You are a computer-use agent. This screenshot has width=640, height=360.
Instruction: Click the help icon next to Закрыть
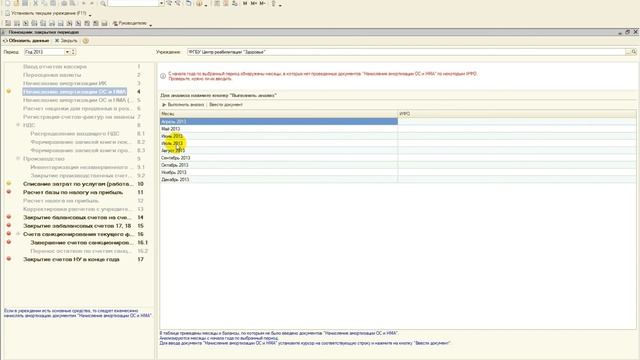[85, 41]
